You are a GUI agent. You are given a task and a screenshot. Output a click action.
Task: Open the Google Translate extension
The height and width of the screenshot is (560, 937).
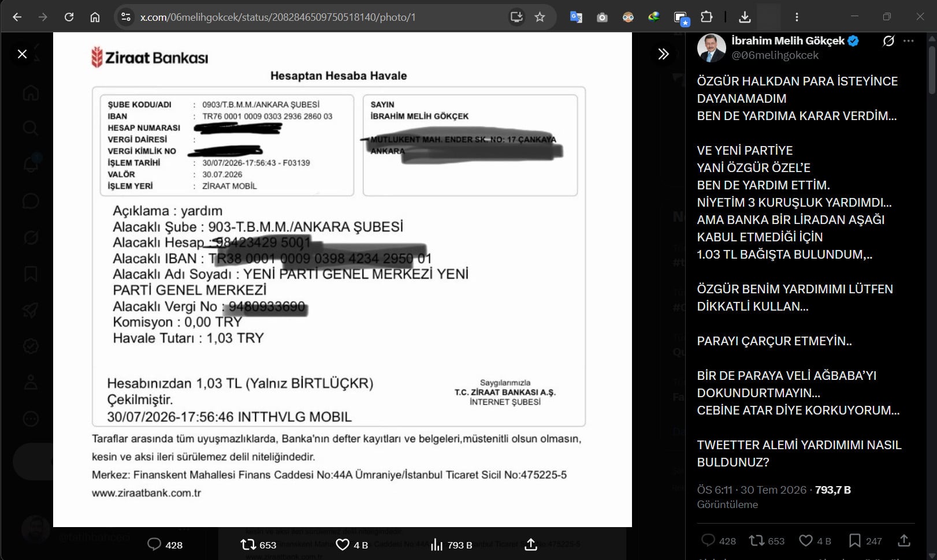click(x=576, y=17)
